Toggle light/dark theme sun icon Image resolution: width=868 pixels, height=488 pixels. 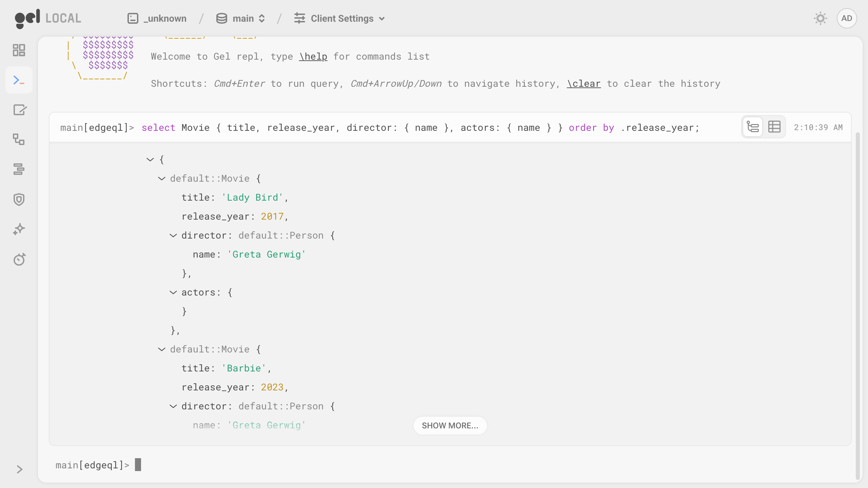821,18
